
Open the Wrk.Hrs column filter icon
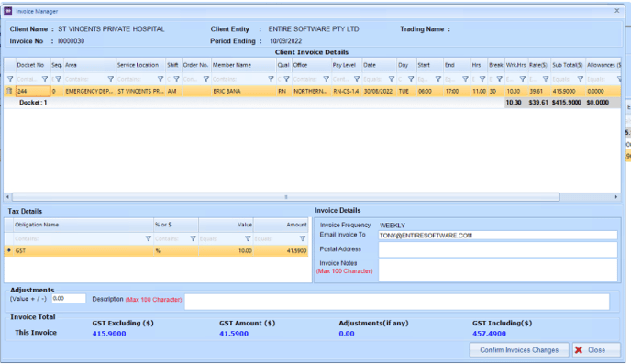[523, 79]
